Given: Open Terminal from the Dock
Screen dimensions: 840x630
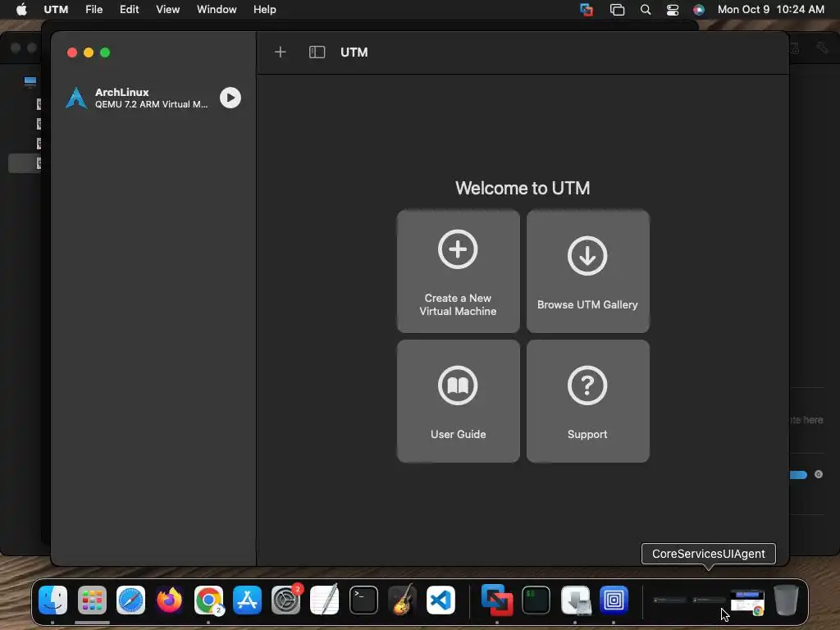Looking at the screenshot, I should (363, 600).
